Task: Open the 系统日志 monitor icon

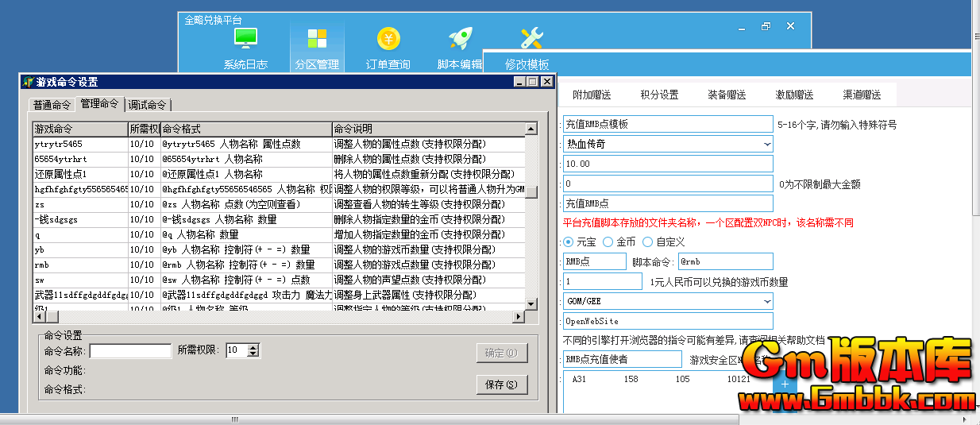Action: point(245,38)
